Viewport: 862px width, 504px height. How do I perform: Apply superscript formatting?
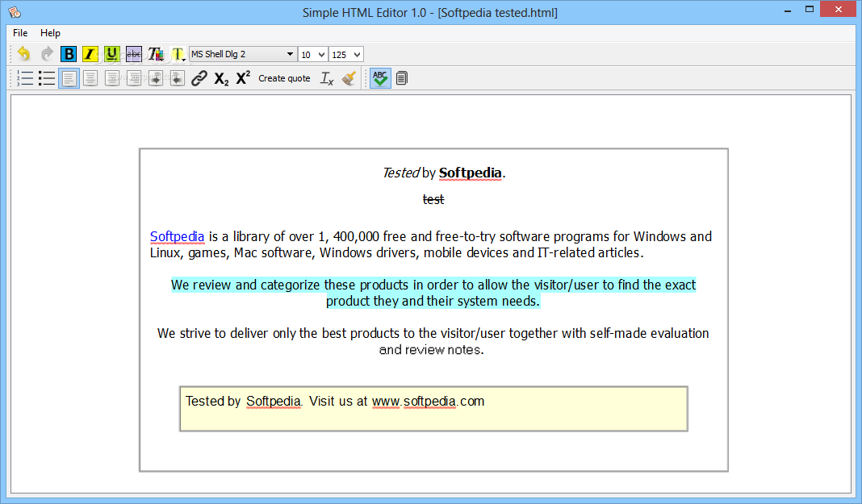tap(243, 78)
